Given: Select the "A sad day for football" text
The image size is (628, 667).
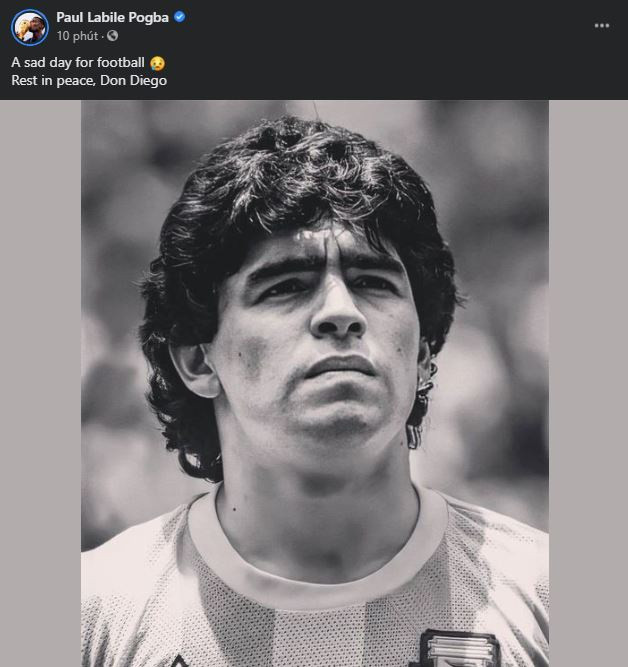Looking at the screenshot, I should point(78,62).
